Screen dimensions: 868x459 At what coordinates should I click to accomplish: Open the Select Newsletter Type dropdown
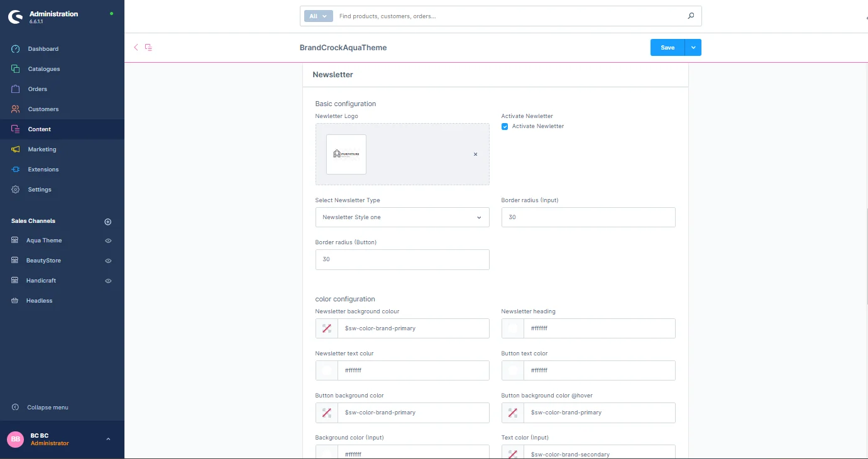402,217
